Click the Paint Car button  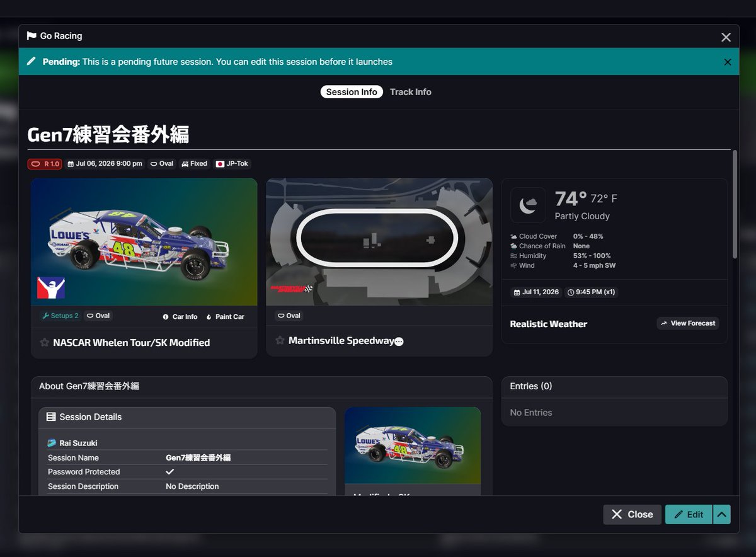226,316
